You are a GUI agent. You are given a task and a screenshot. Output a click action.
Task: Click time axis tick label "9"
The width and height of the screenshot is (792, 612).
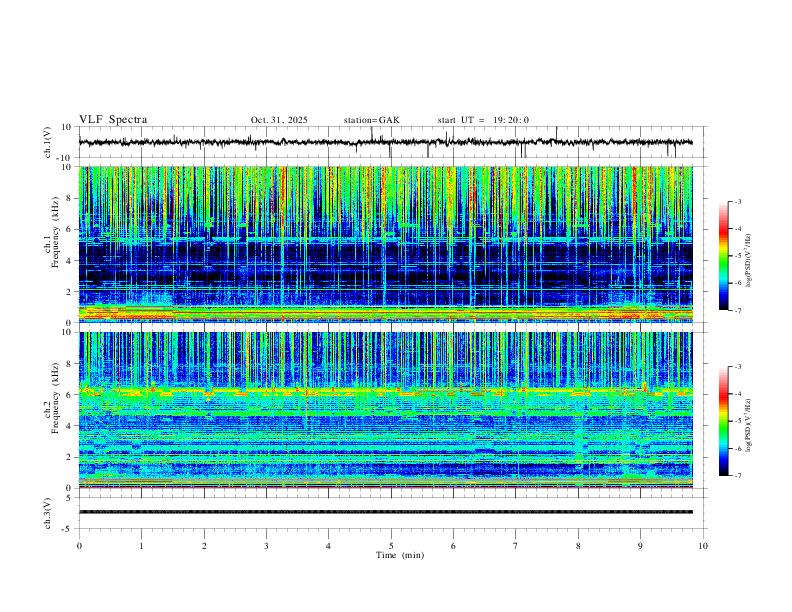click(x=640, y=546)
